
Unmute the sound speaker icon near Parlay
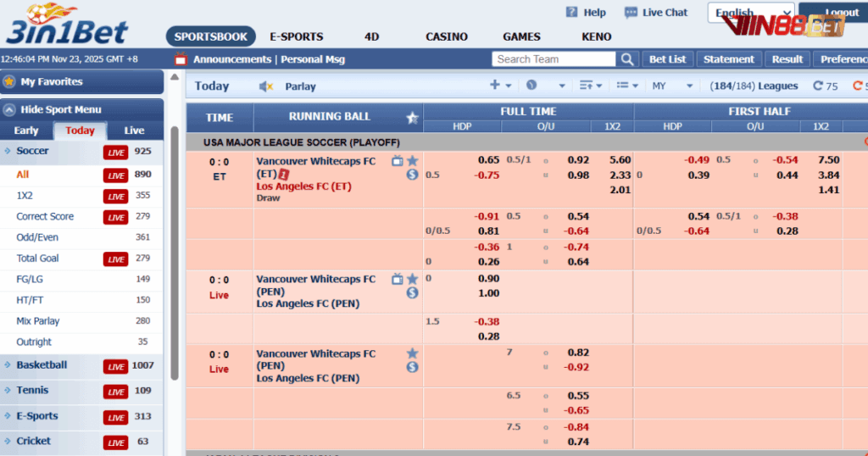coord(266,86)
